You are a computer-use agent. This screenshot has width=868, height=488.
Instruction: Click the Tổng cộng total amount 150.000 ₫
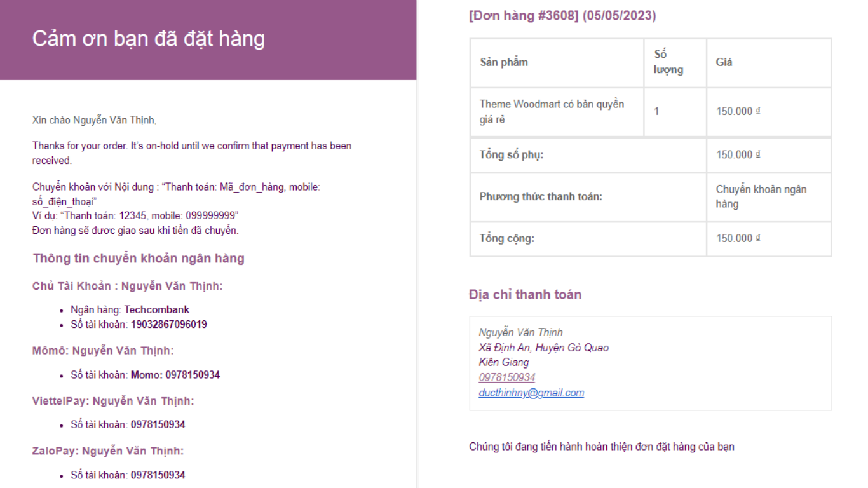point(738,238)
